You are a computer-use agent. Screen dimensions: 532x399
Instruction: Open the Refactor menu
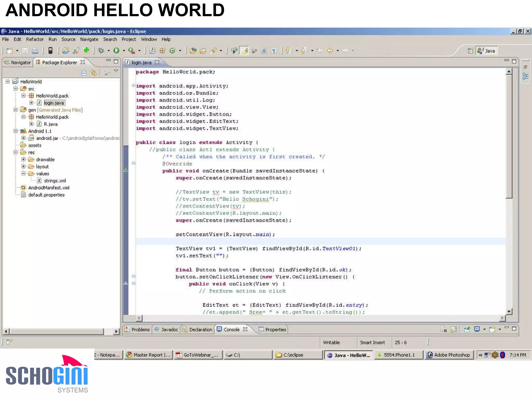click(35, 39)
